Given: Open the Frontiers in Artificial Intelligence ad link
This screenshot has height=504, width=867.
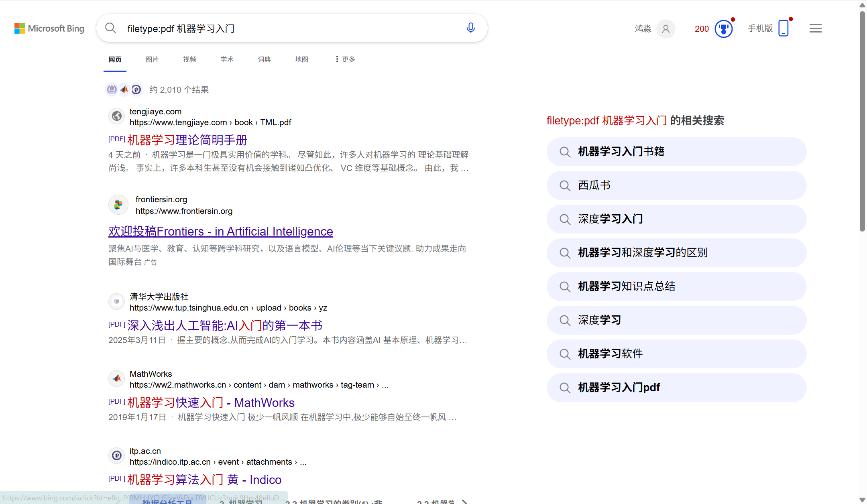Looking at the screenshot, I should pos(220,231).
